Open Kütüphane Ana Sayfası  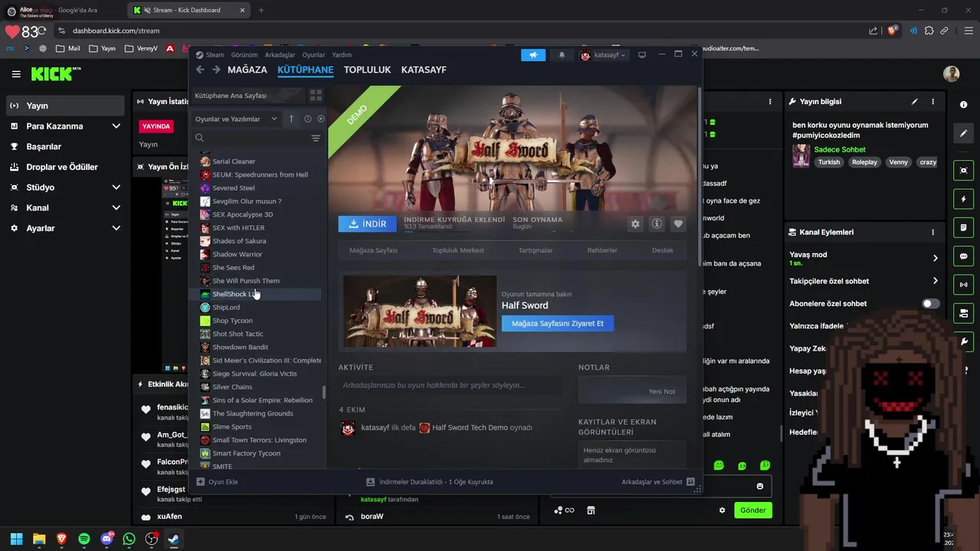pos(247,96)
